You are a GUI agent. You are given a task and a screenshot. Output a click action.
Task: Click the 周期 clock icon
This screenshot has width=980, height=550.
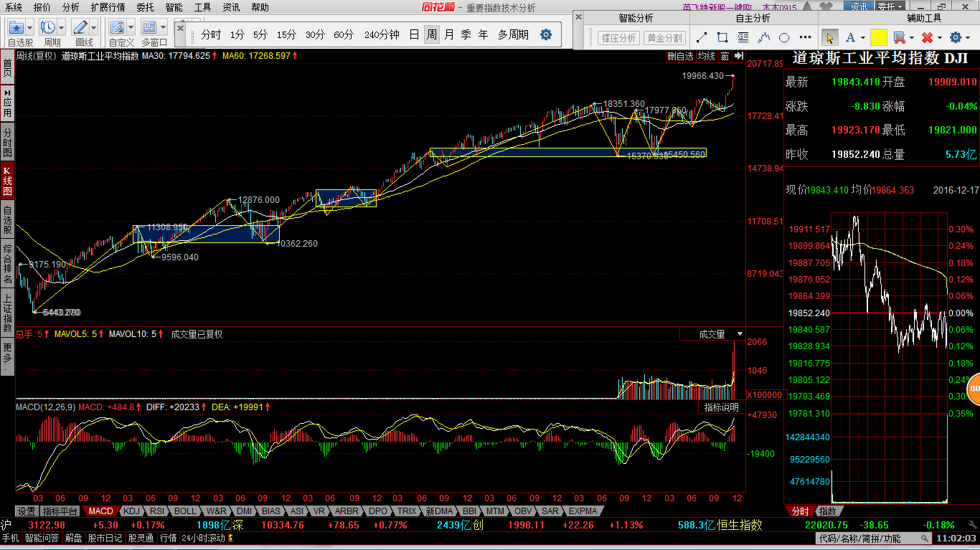pyautogui.click(x=48, y=28)
